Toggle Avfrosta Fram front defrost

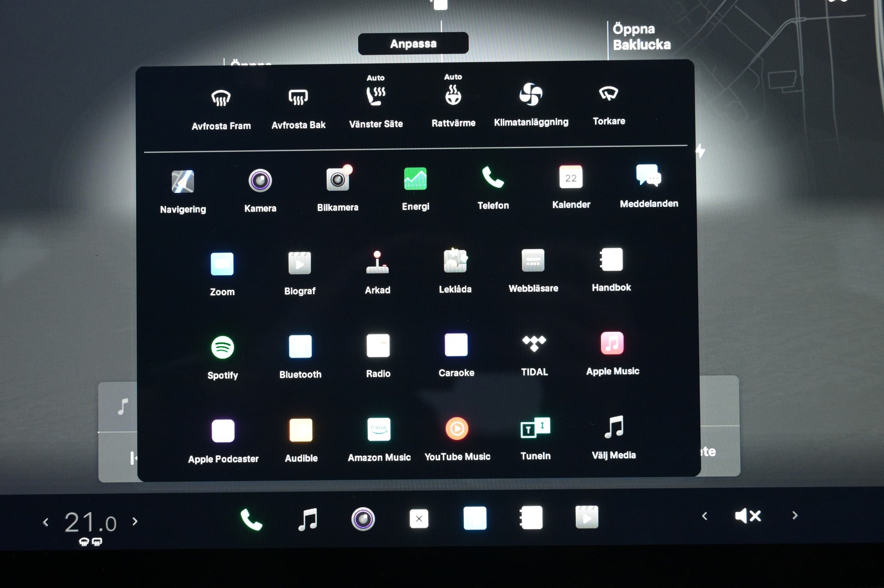(221, 110)
